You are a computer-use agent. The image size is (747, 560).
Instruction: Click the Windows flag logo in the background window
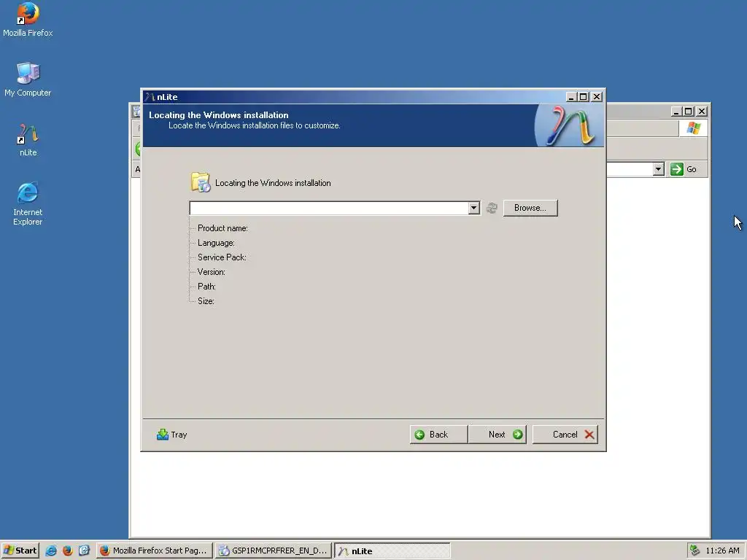click(x=693, y=128)
